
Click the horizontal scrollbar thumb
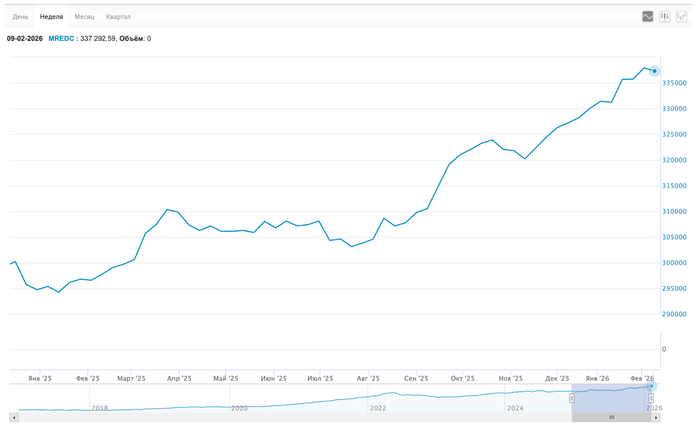click(x=612, y=417)
